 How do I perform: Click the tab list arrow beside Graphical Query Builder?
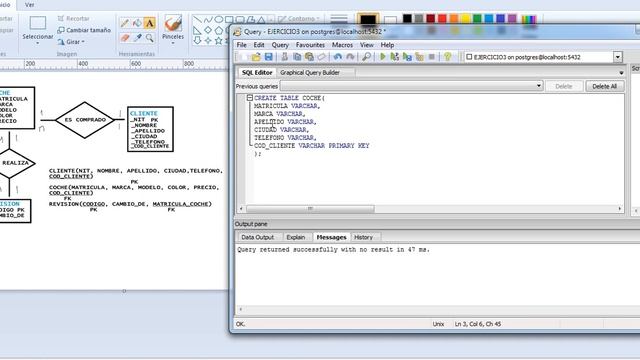coord(621,73)
